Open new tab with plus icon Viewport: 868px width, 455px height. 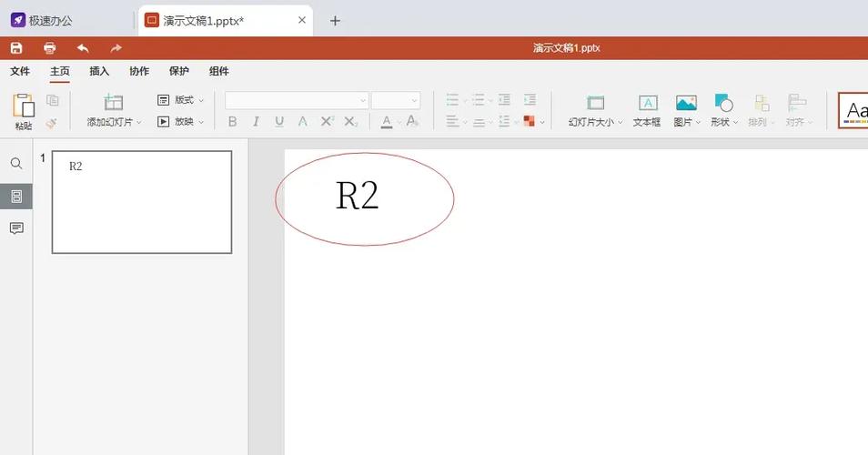[x=335, y=21]
